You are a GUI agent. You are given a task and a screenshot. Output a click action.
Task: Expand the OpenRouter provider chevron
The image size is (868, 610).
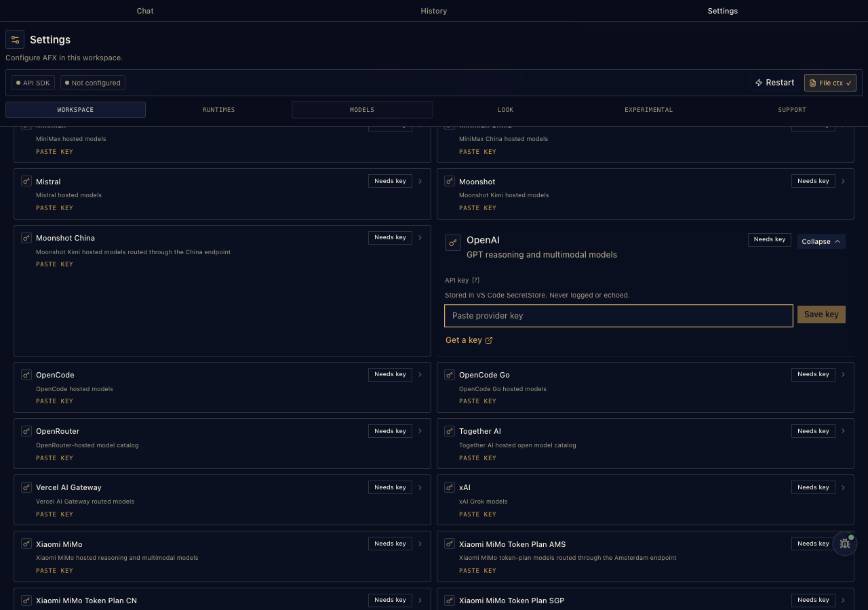coord(420,431)
